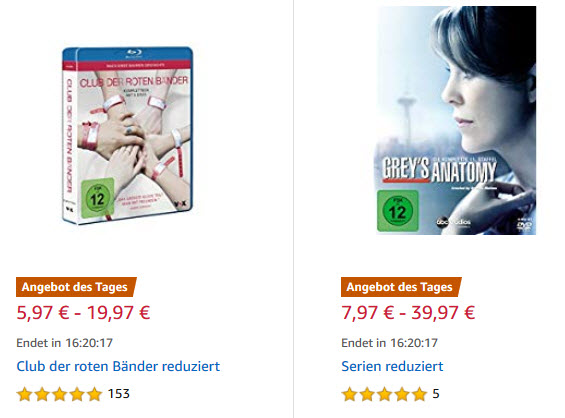Click the Grey's Anatomy title text on cover
Viewport: 565px width, 418px height.
439,169
